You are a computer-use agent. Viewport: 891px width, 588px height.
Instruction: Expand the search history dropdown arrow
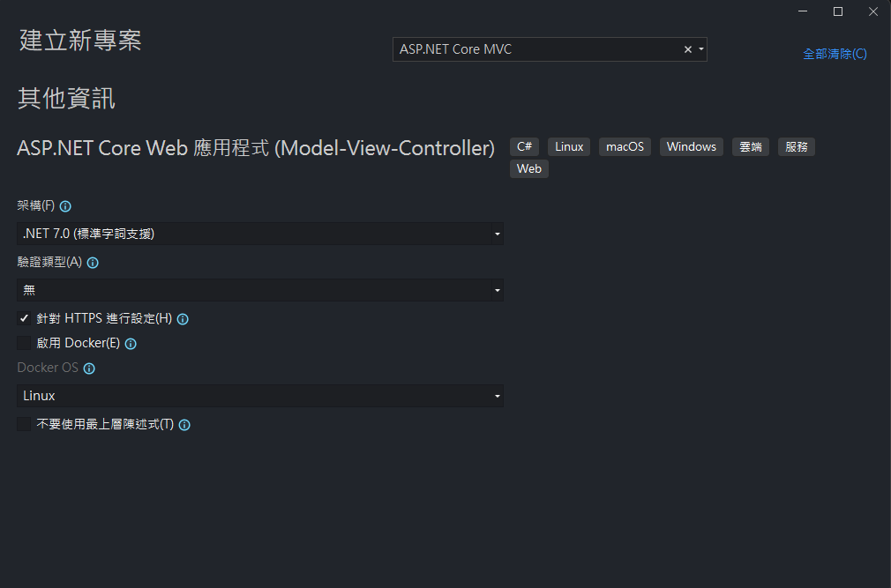pos(701,49)
